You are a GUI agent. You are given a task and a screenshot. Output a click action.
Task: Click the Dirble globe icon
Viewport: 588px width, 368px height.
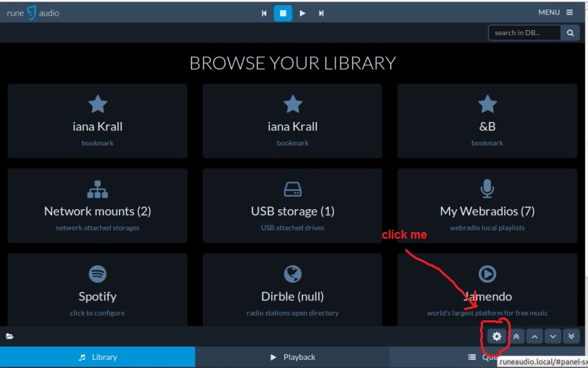[x=293, y=274]
